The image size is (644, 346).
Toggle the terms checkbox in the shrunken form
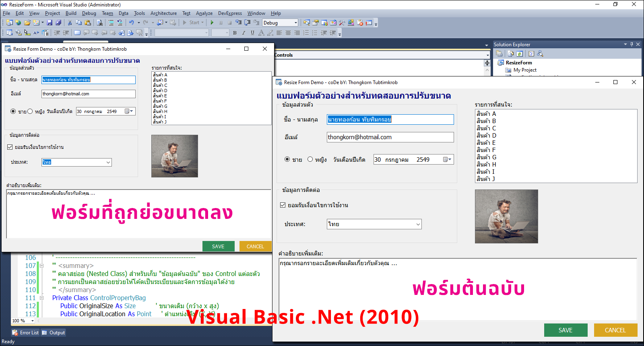10,147
